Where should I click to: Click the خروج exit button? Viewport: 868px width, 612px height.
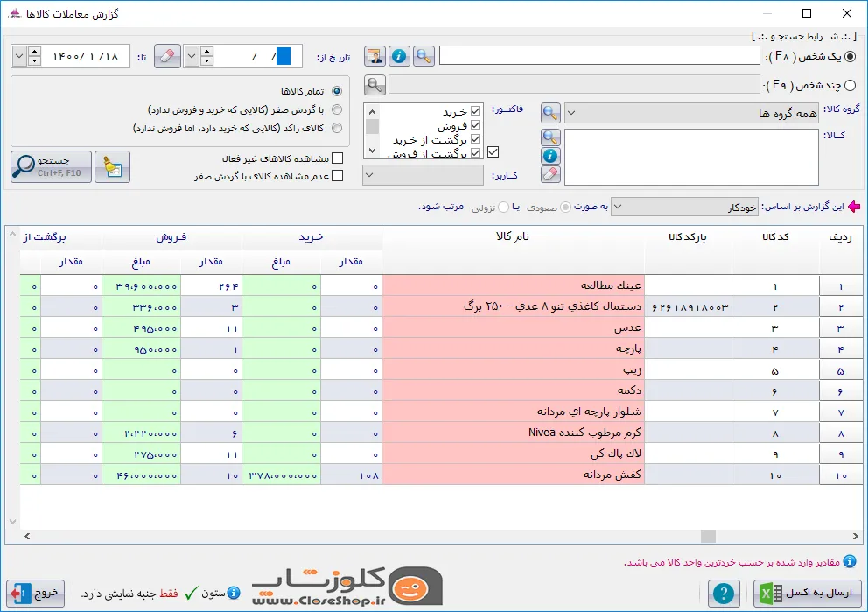point(35,594)
